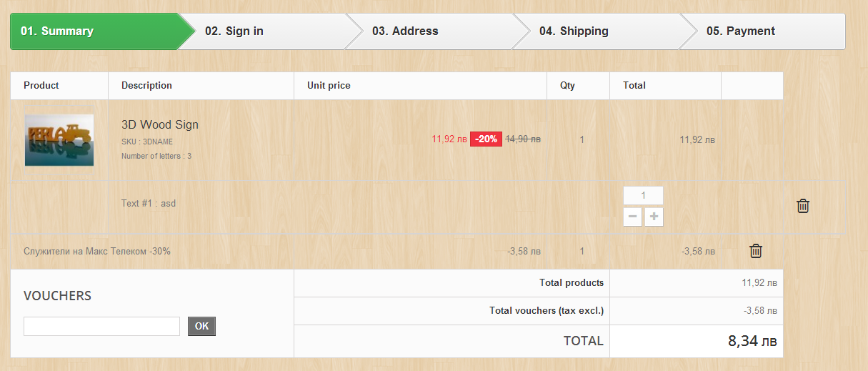
Task: Click the struck-through 14,90 лв old price
Action: pyautogui.click(x=523, y=139)
